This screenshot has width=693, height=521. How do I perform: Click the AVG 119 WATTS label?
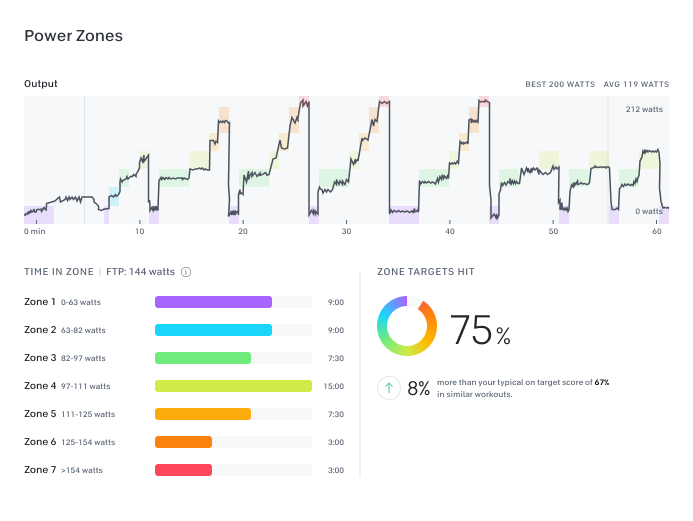coord(637,85)
